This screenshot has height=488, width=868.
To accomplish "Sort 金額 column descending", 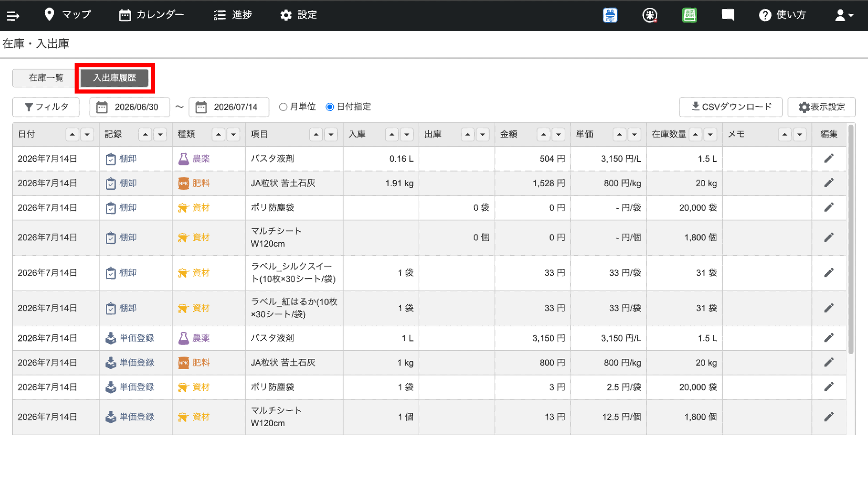I will [559, 135].
